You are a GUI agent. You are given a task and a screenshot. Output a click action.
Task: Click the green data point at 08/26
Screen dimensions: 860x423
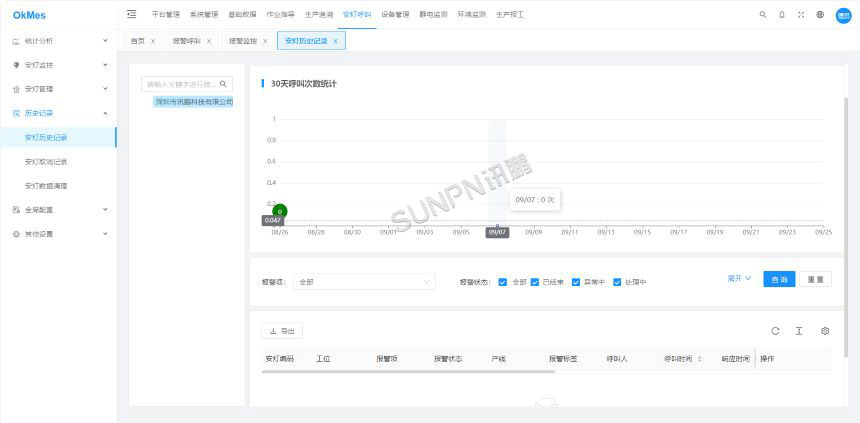[x=280, y=211]
